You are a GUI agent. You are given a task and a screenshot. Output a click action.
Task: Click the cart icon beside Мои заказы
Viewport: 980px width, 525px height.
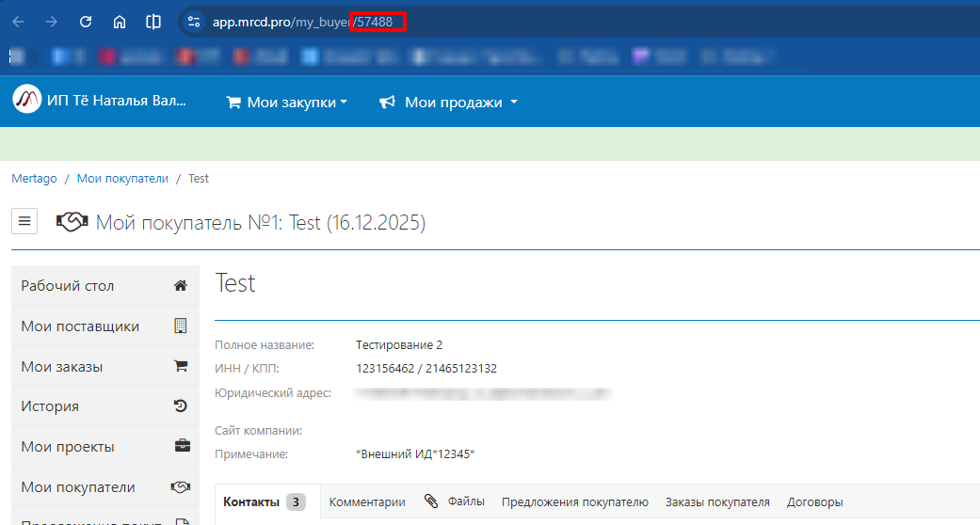(x=181, y=367)
